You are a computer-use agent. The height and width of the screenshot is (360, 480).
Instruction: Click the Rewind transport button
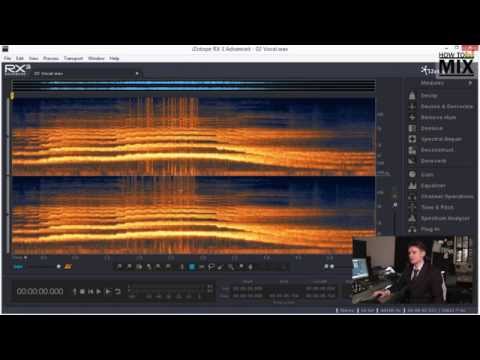click(x=90, y=292)
